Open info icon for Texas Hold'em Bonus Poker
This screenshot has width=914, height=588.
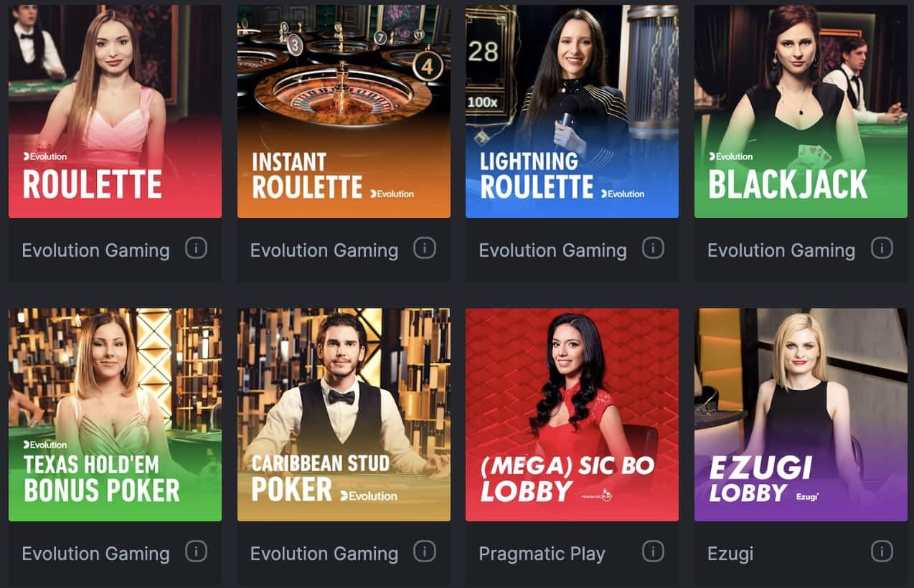pyautogui.click(x=196, y=551)
